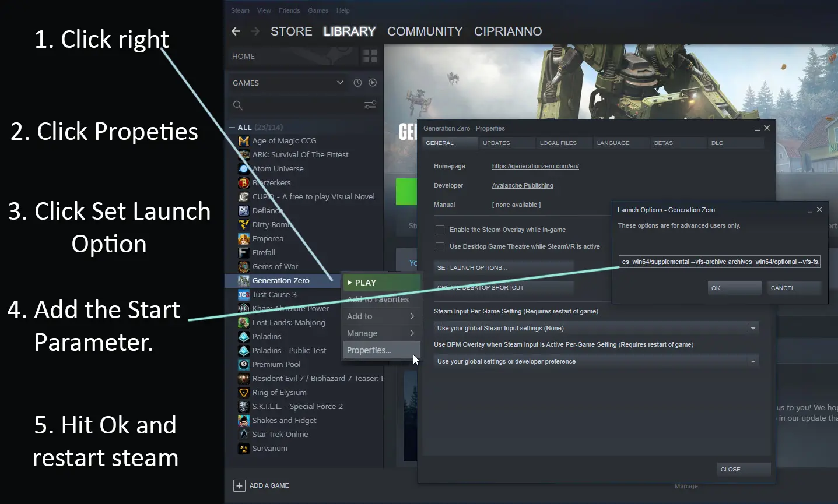Click the SET LAUNCH OPTIONS button
This screenshot has width=838, height=504.
[x=504, y=268]
